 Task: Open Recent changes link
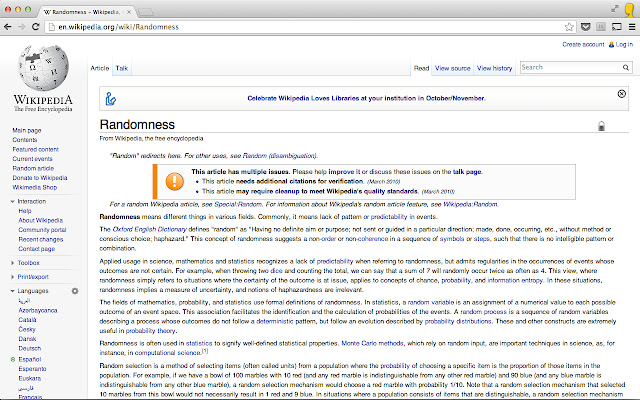click(40, 240)
